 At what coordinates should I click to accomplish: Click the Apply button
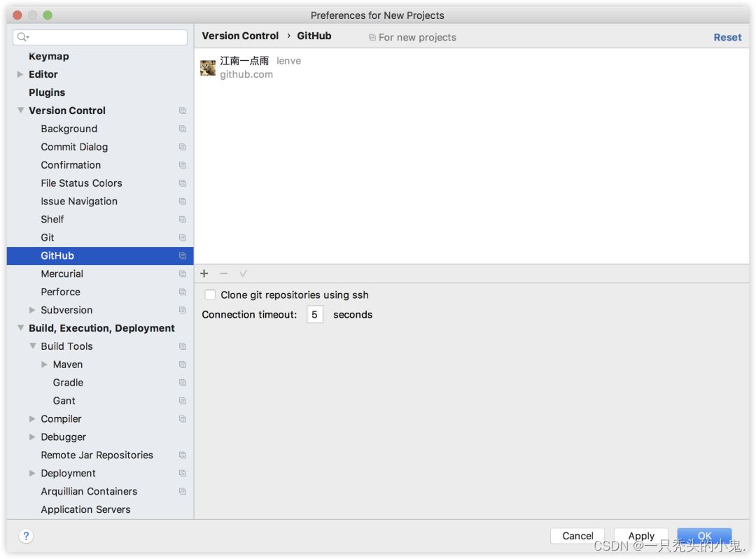pos(641,536)
